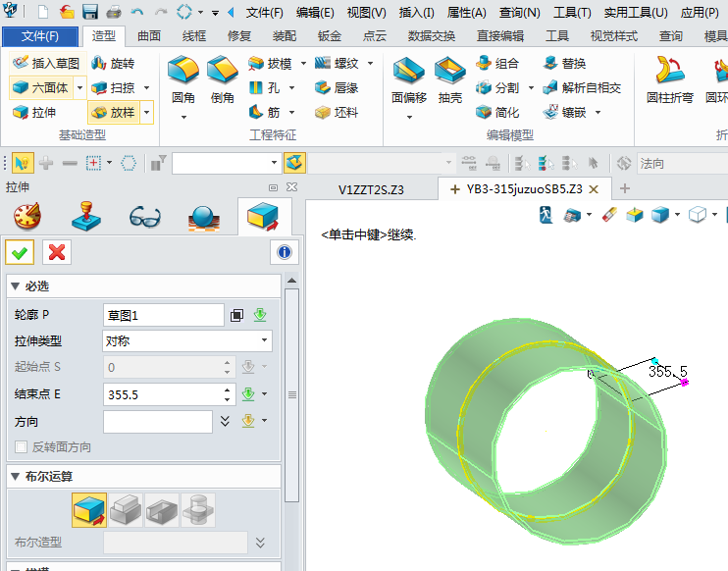Click the 插入草图 button
728x571 pixels.
point(45,63)
